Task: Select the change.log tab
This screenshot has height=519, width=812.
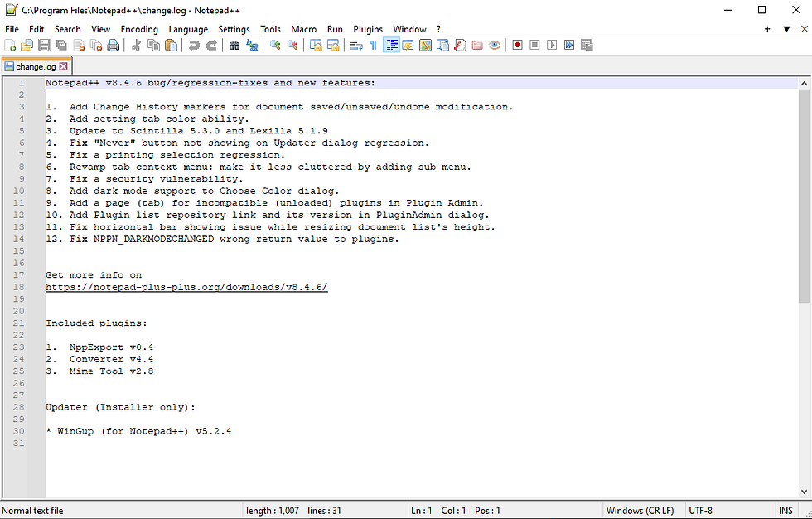Action: click(x=35, y=67)
